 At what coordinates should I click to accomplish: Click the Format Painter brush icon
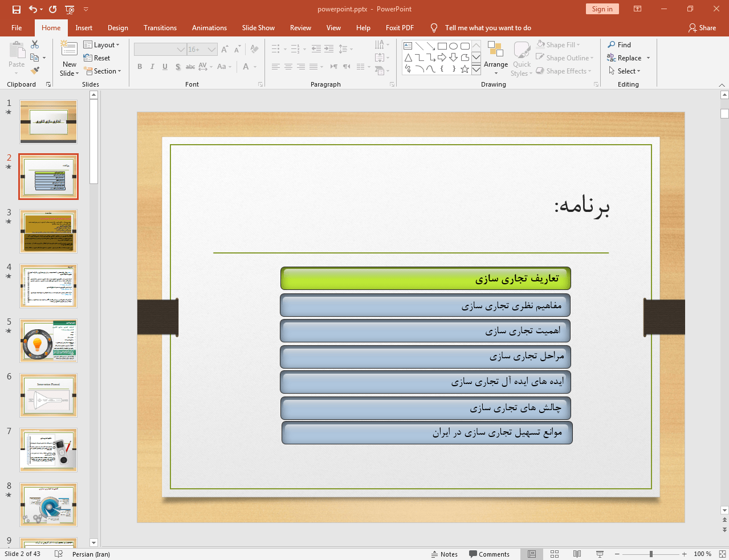tap(35, 71)
